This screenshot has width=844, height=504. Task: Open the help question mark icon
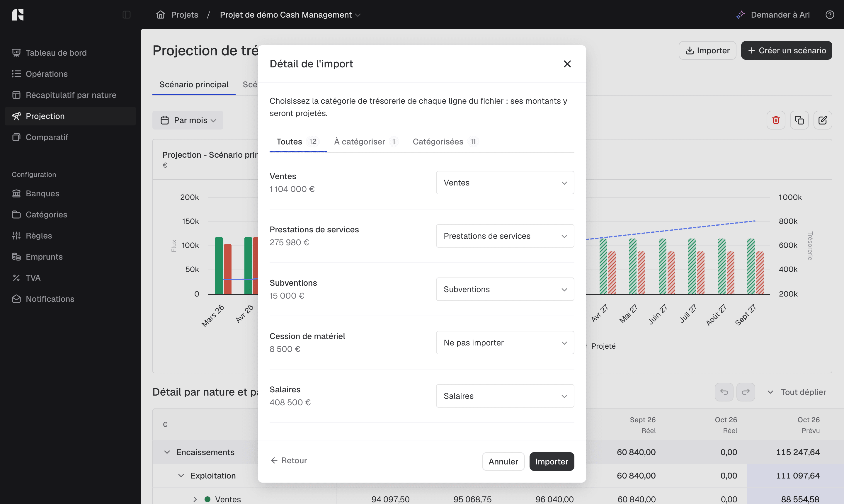830,15
